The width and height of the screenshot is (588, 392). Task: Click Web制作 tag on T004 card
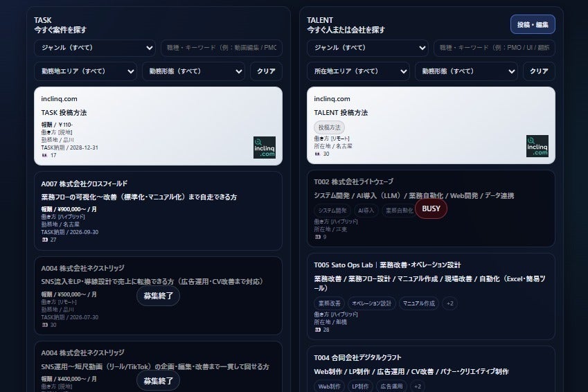(329, 386)
